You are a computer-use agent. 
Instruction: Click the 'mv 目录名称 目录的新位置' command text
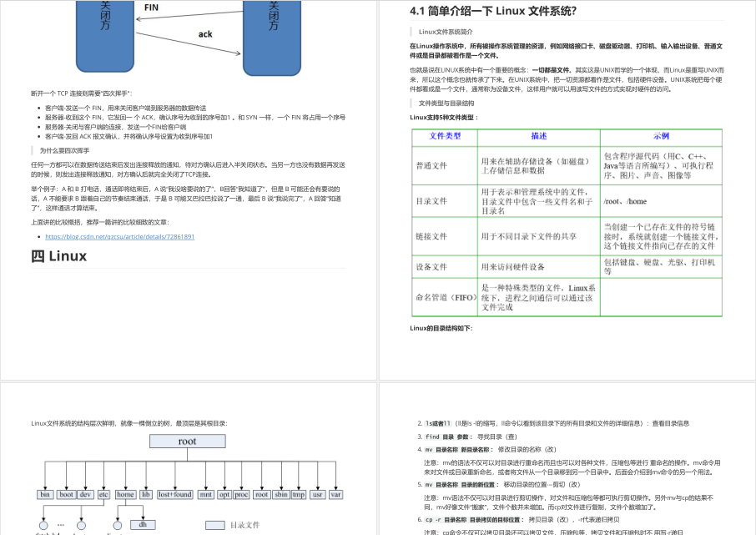[460, 485]
